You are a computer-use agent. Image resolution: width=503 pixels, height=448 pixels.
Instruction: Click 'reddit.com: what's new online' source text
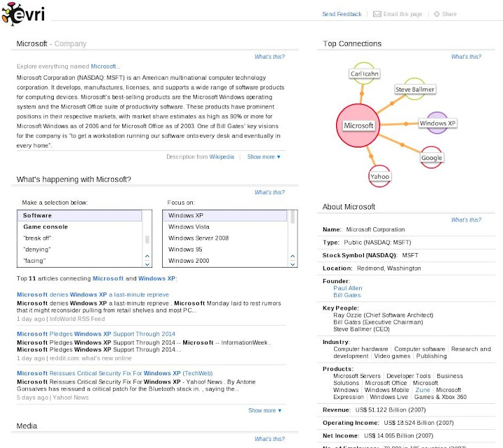(x=90, y=359)
